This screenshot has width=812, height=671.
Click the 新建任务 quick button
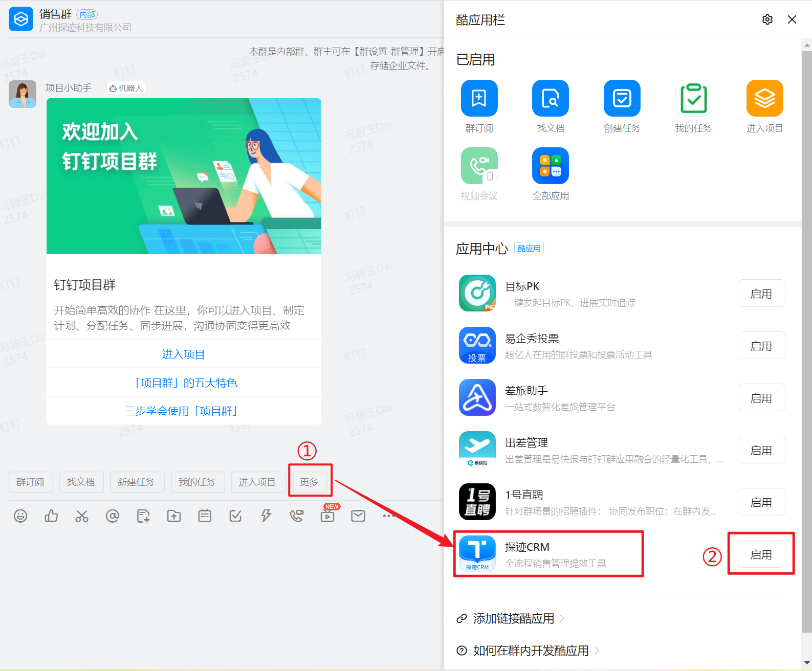tap(137, 482)
